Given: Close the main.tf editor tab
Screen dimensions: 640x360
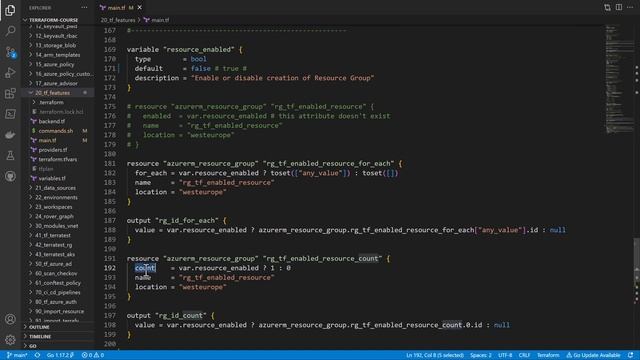Looking at the screenshot, I should 140,7.
